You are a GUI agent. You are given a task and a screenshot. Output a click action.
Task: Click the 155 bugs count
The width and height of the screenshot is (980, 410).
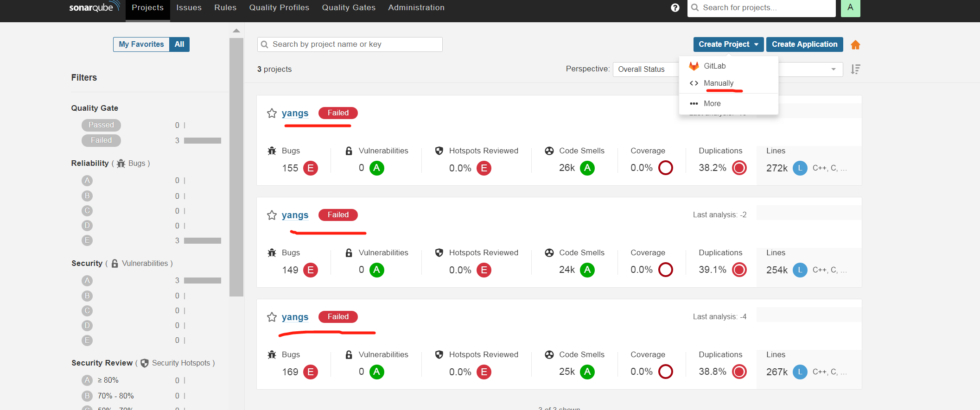[x=290, y=168]
